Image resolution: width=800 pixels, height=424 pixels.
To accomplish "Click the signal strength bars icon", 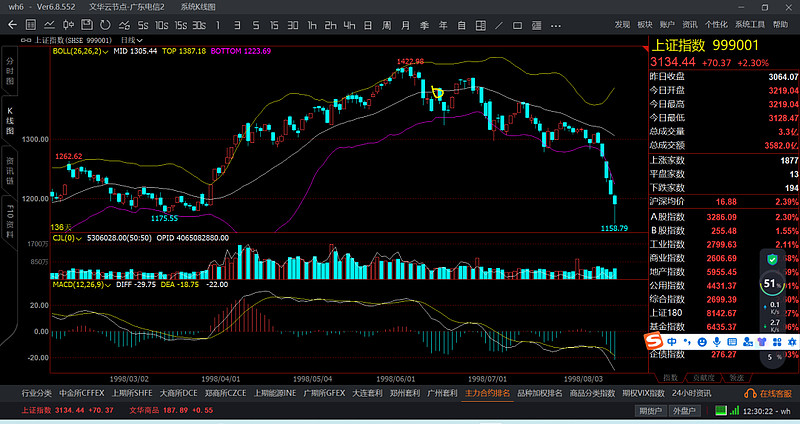I will 734,410.
